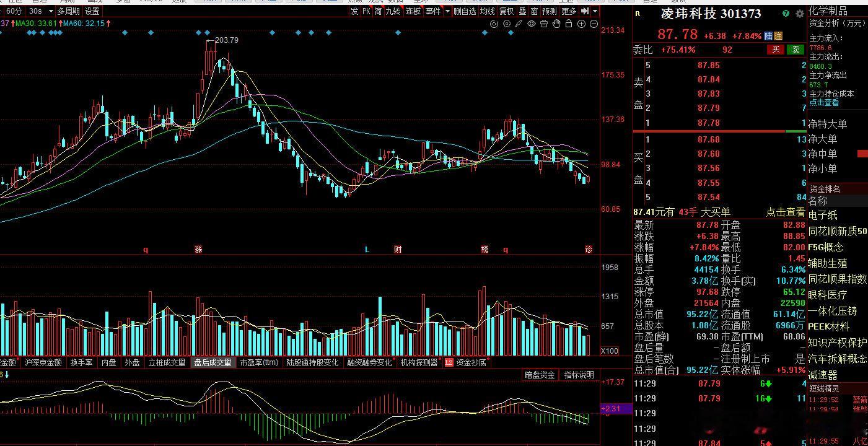Expand the dropdown arrow after 事件
The height and width of the screenshot is (446, 868).
[447, 11]
